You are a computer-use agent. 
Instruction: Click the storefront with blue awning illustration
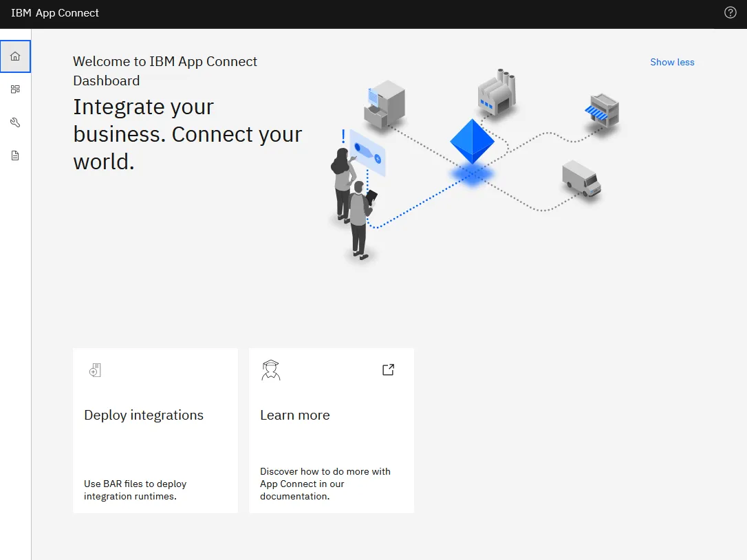602,110
